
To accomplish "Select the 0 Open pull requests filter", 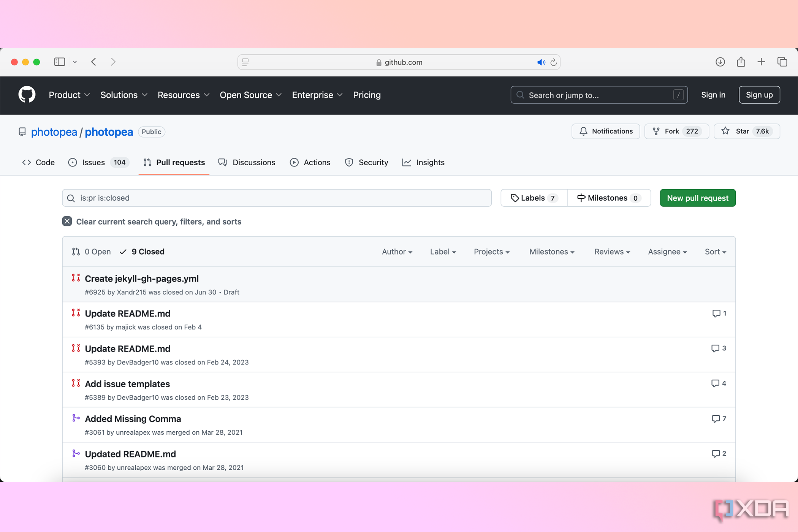I will 92,251.
